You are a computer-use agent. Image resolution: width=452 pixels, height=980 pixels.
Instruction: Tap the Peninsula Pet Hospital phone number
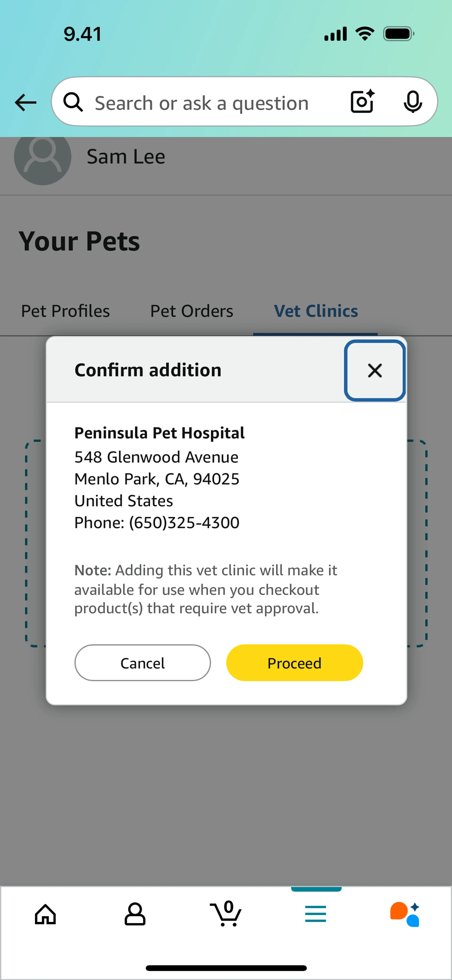184,523
